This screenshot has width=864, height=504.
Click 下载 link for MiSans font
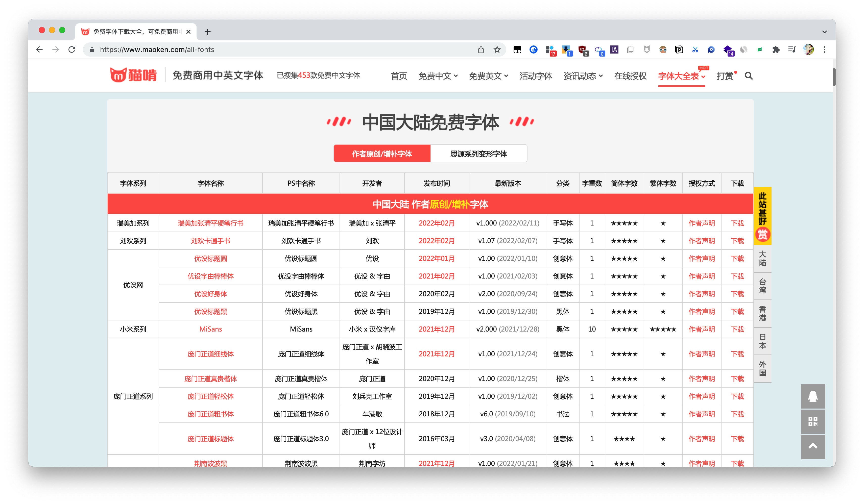point(737,329)
